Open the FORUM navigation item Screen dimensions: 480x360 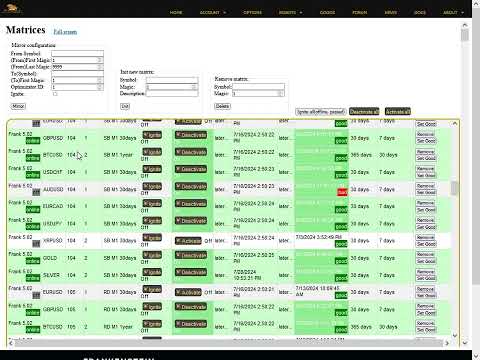[x=360, y=12]
